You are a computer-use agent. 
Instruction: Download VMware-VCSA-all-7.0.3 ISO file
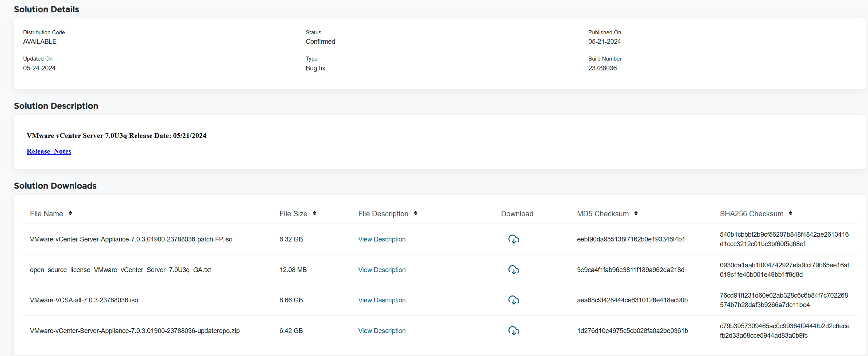click(514, 300)
